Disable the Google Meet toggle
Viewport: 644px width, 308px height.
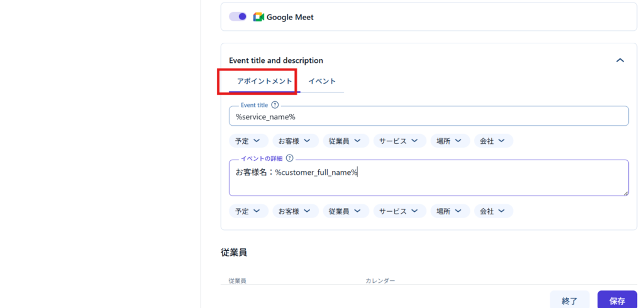tap(238, 17)
